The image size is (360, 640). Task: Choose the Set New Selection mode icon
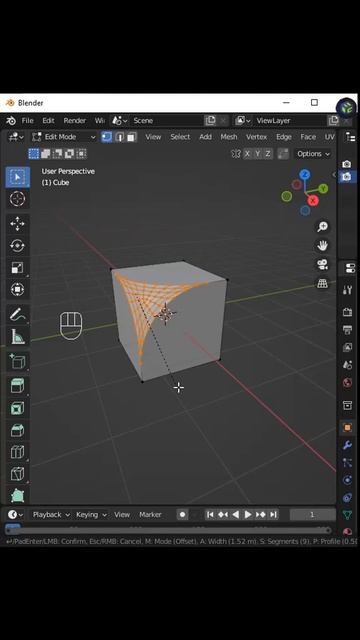tap(34, 154)
